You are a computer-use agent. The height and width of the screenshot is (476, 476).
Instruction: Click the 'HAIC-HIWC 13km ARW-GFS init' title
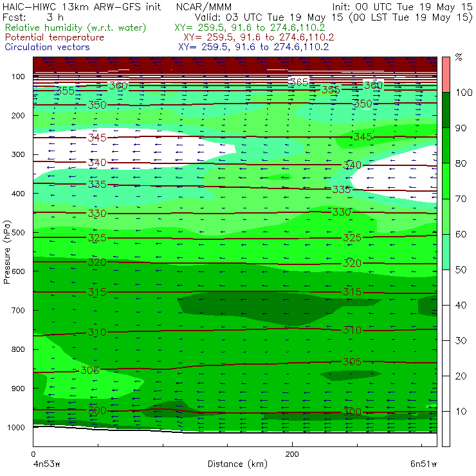coord(82,7)
